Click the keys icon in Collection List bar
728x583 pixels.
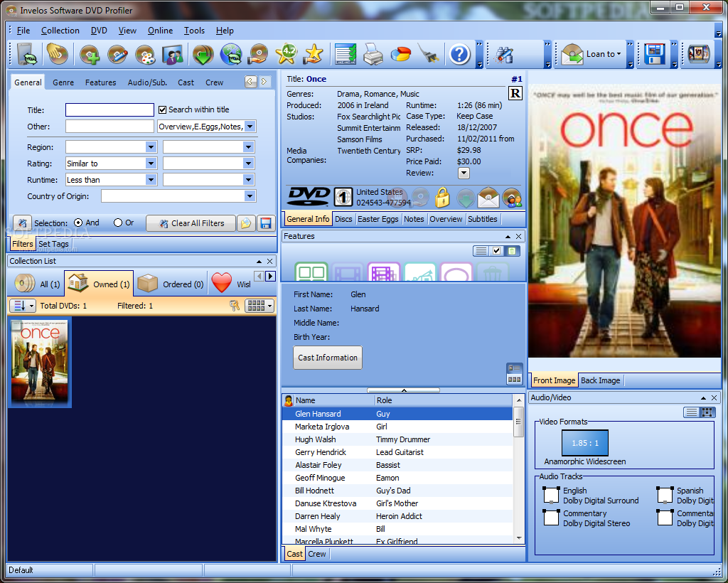[x=235, y=306]
